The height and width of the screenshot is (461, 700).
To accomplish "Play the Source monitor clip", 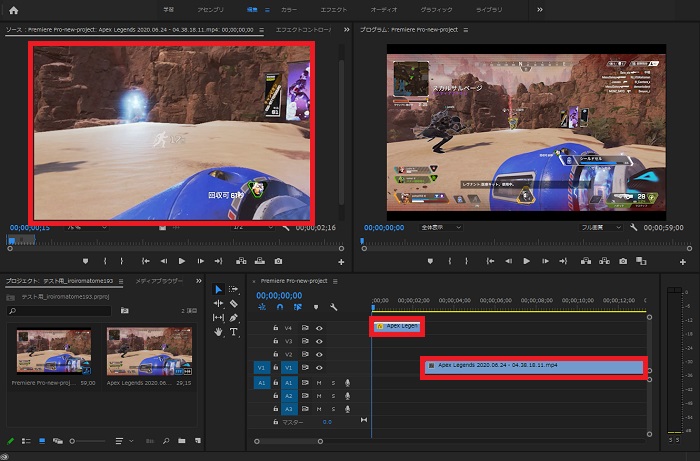I will [182, 261].
